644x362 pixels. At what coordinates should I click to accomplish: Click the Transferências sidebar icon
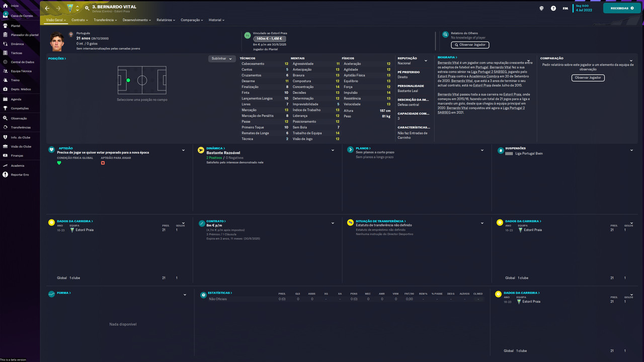(5, 127)
